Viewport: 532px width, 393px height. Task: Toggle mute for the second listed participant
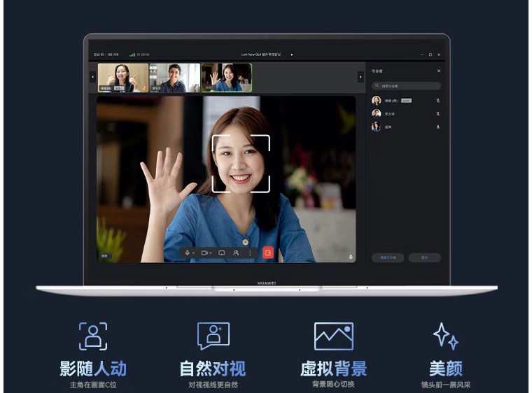[438, 113]
